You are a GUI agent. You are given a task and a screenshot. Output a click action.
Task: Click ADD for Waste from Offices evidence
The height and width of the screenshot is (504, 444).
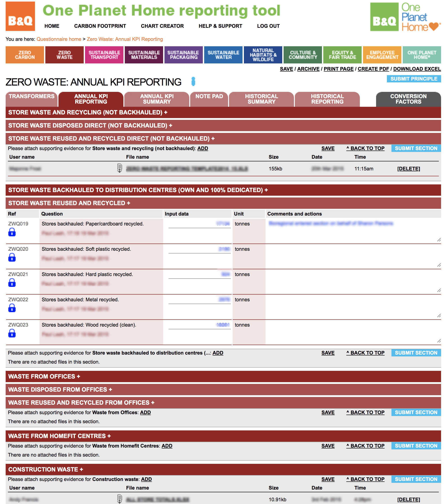145,413
